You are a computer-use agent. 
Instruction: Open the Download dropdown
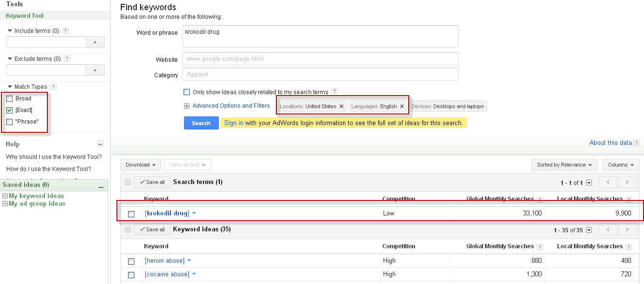coord(140,165)
